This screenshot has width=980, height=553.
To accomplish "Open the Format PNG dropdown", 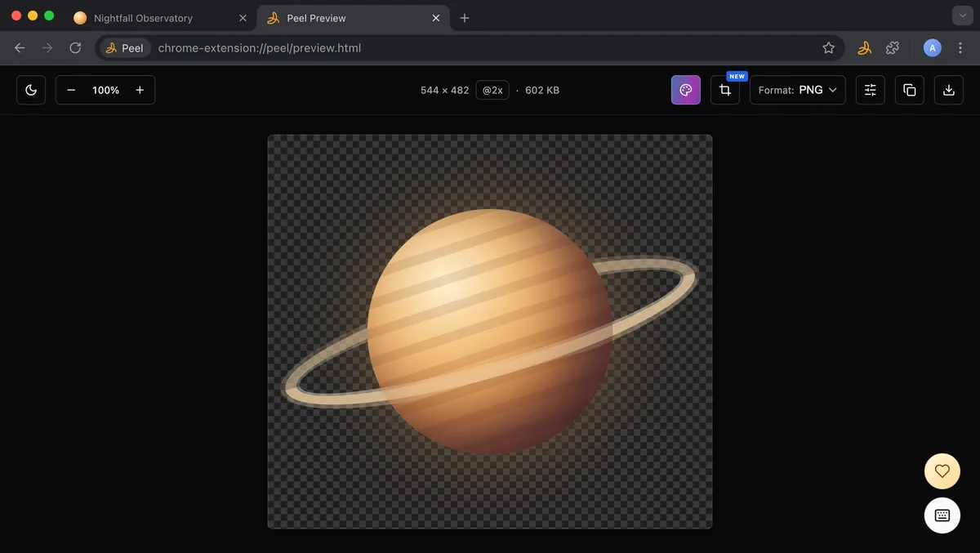I will [798, 90].
